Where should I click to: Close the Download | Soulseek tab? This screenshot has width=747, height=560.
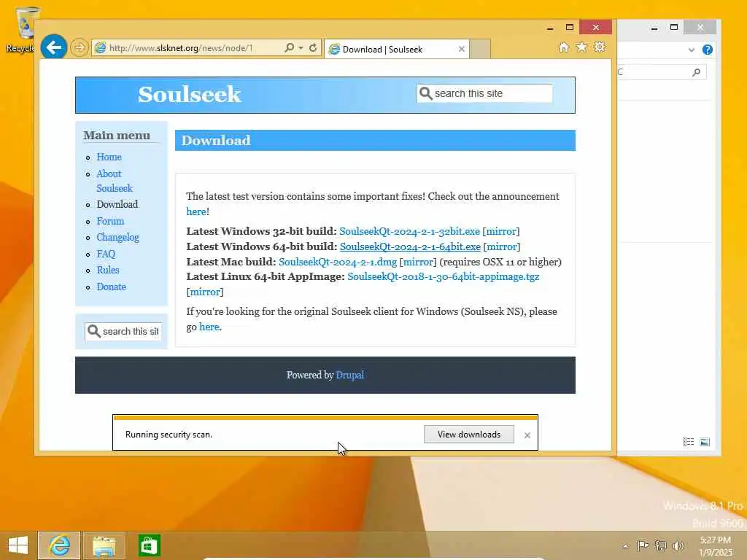461,49
